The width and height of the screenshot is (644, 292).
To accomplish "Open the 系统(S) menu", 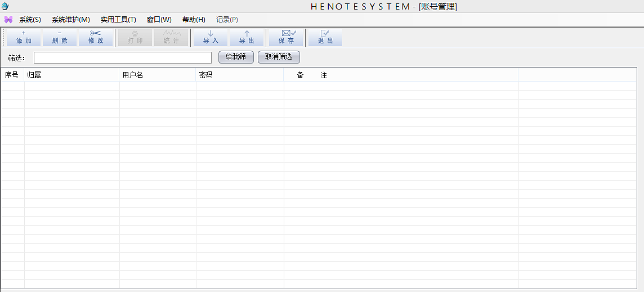I will (30, 20).
